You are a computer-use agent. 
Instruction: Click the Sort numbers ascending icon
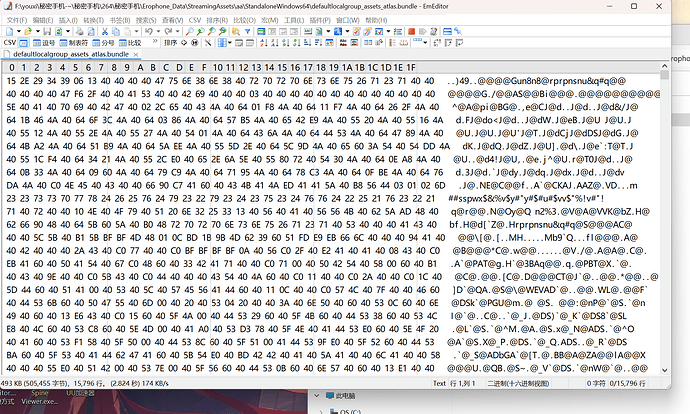pos(285,43)
